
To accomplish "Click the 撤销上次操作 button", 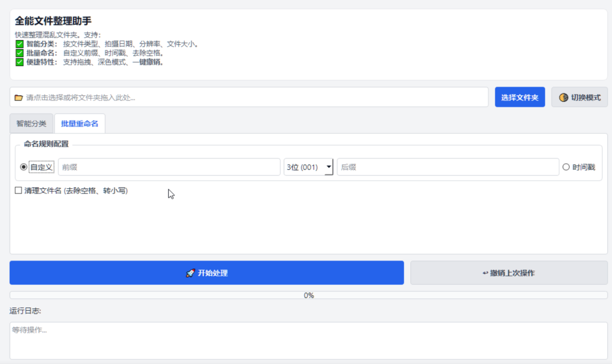I will point(508,272).
